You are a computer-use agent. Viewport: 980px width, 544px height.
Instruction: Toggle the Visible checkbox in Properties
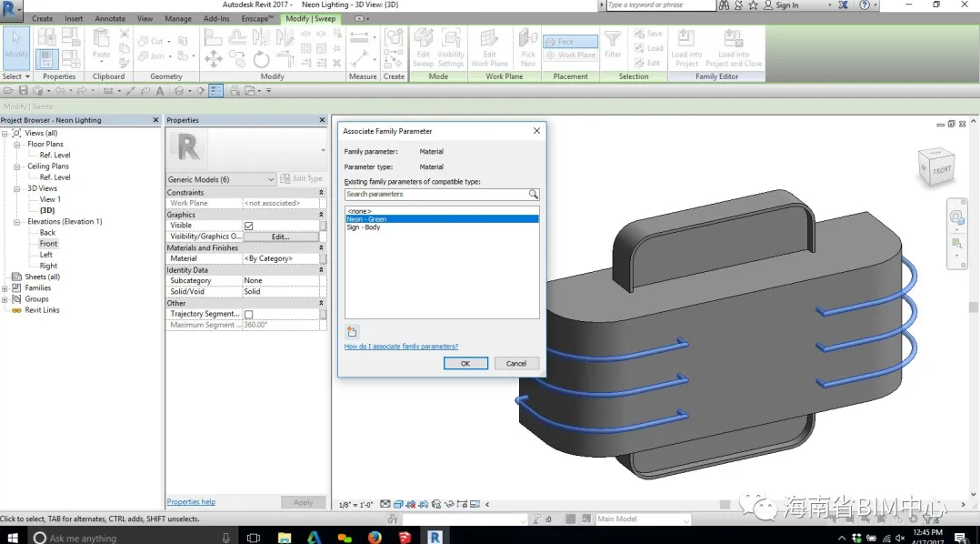click(x=248, y=226)
